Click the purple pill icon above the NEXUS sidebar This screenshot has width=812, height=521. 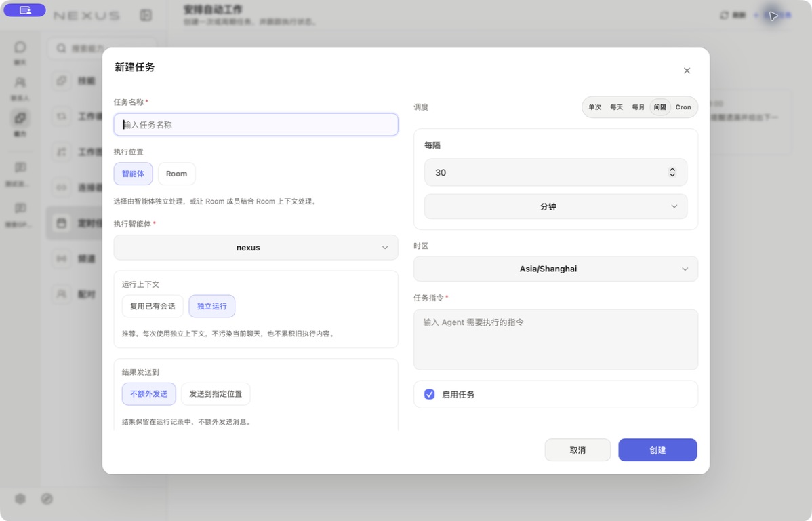(25, 10)
